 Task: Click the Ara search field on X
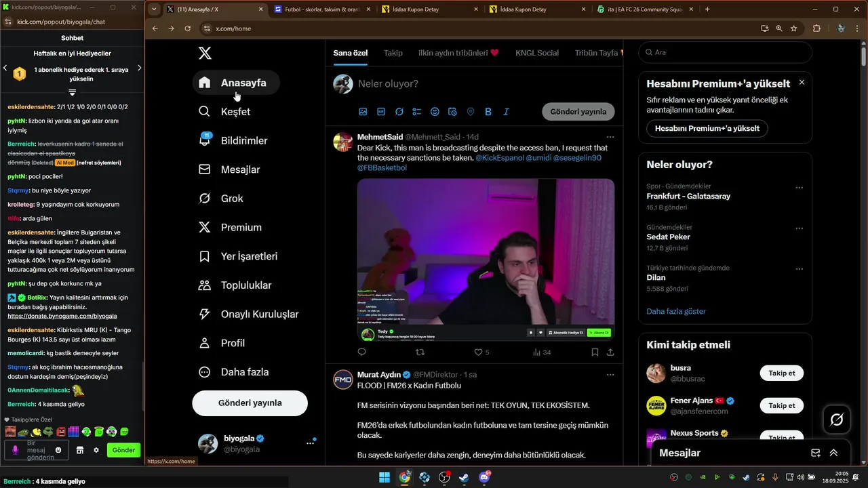(726, 52)
